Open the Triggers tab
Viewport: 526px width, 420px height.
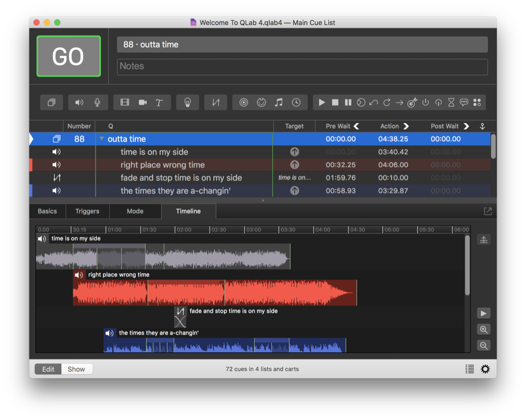click(87, 211)
